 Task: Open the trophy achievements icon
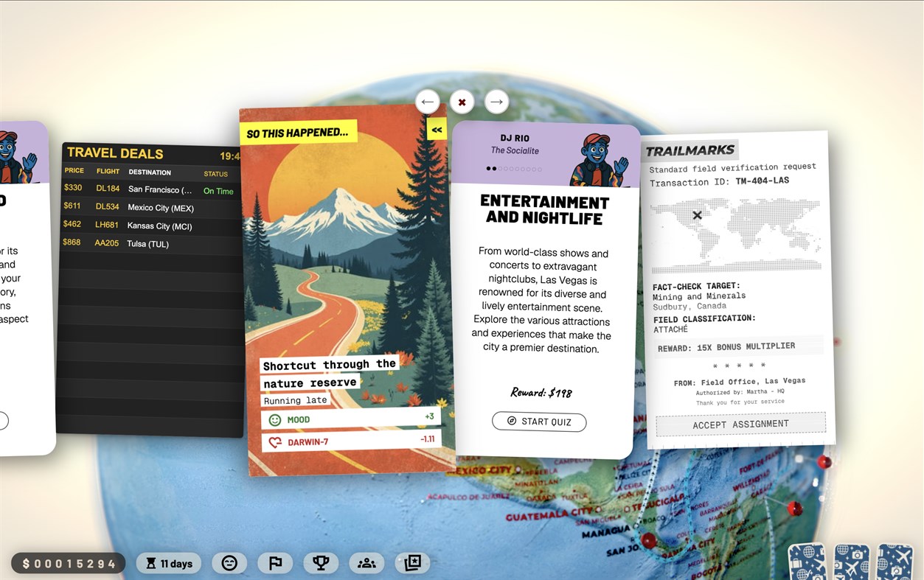(x=321, y=563)
